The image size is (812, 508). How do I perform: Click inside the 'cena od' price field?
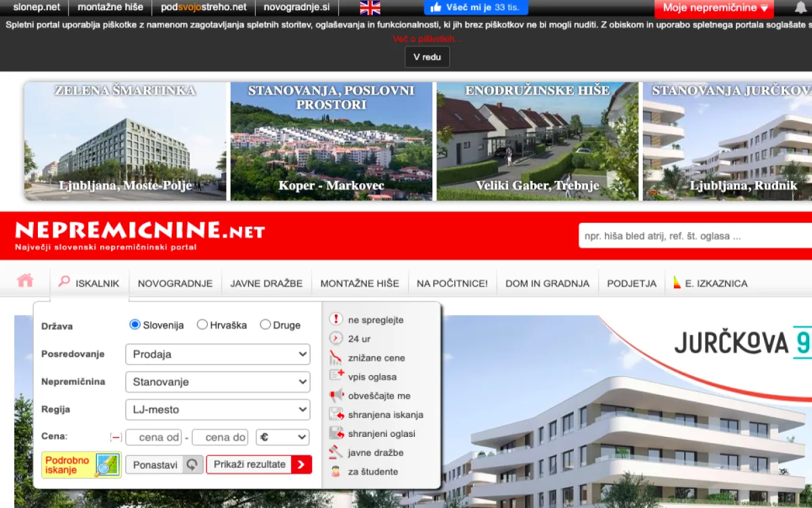(x=153, y=437)
